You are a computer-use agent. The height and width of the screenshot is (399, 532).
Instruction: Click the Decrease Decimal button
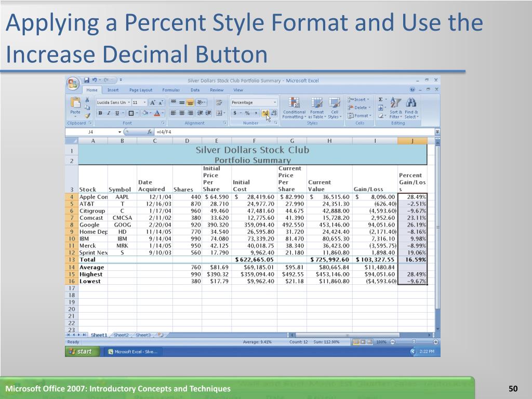pyautogui.click(x=274, y=113)
